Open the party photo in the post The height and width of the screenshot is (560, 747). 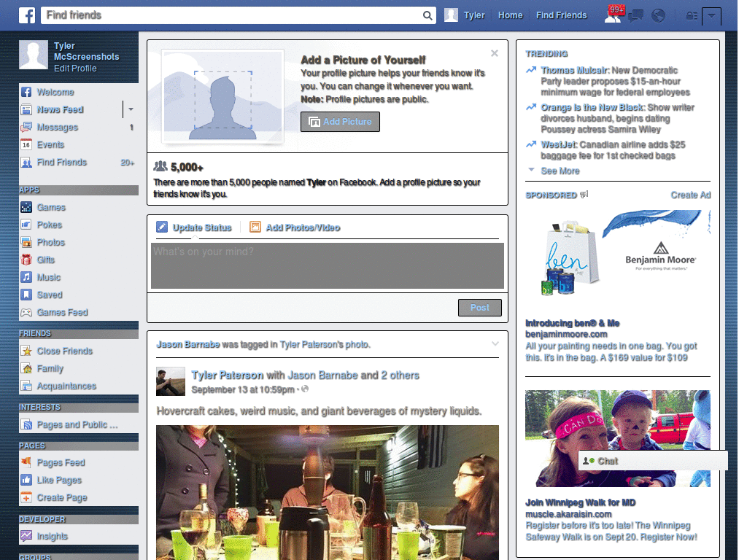tap(328, 492)
